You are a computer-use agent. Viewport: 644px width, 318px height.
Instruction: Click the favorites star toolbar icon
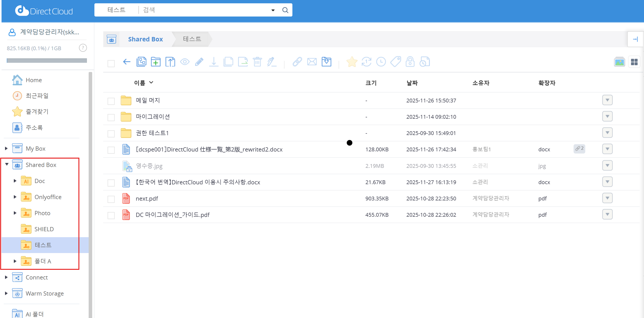pyautogui.click(x=352, y=62)
